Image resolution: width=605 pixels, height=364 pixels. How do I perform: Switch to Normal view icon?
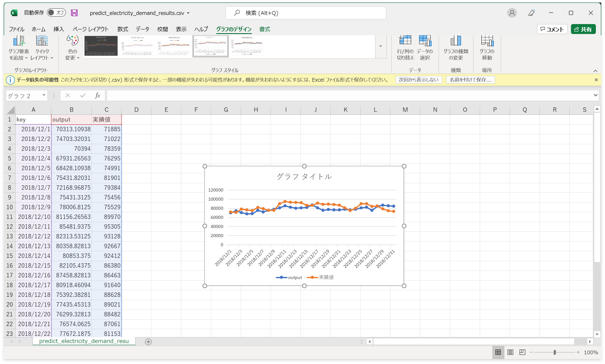498,352
